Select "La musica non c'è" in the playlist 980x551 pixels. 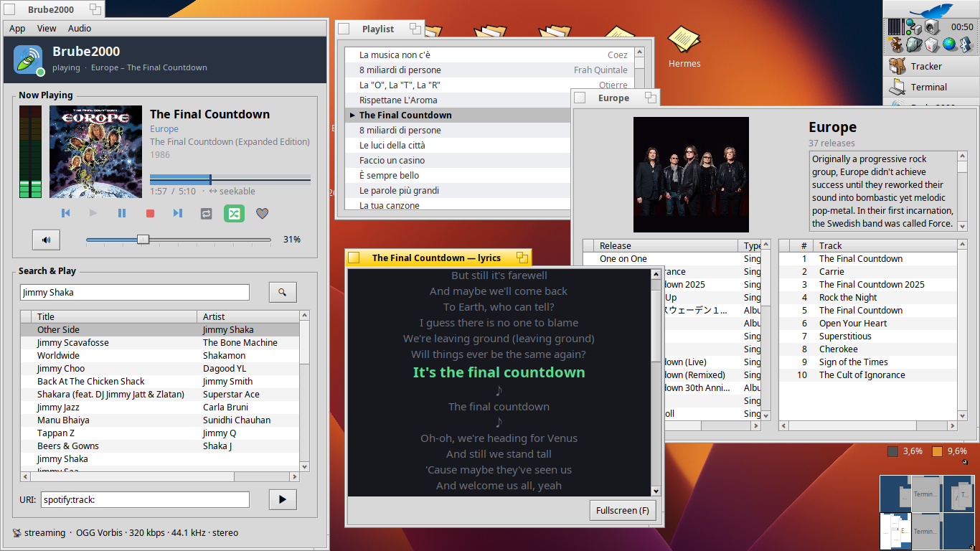coord(489,55)
